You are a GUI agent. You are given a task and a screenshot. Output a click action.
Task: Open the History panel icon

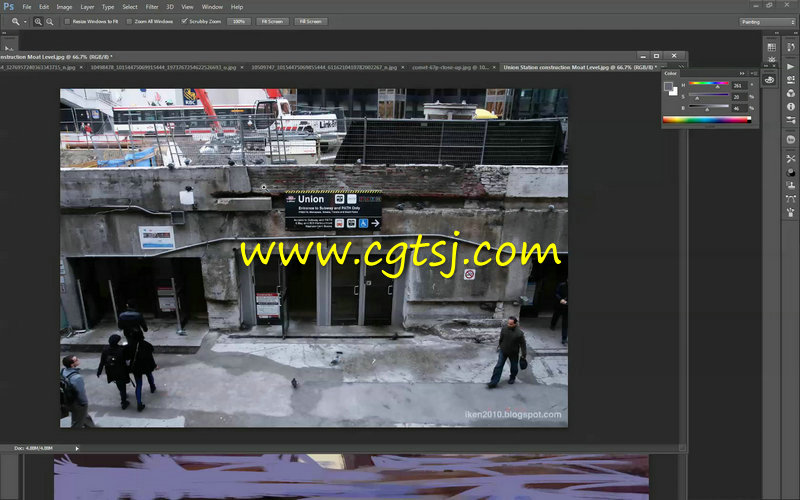point(791,47)
